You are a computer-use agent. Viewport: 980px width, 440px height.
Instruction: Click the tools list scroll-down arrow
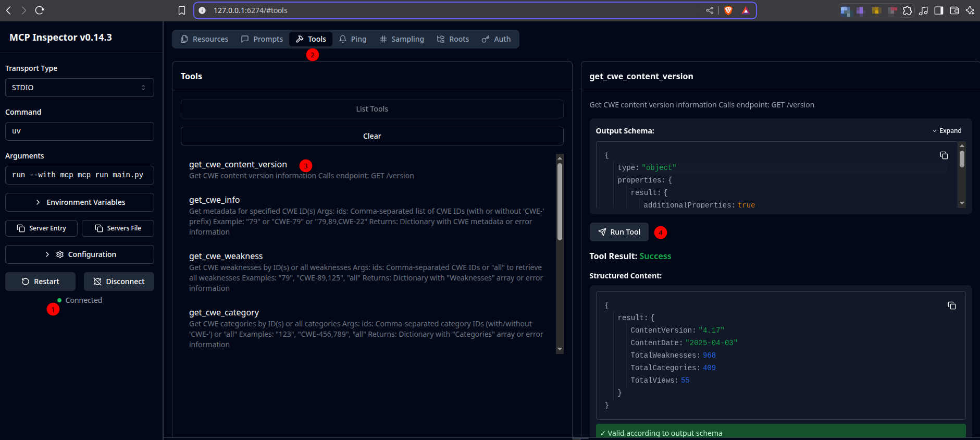click(560, 349)
